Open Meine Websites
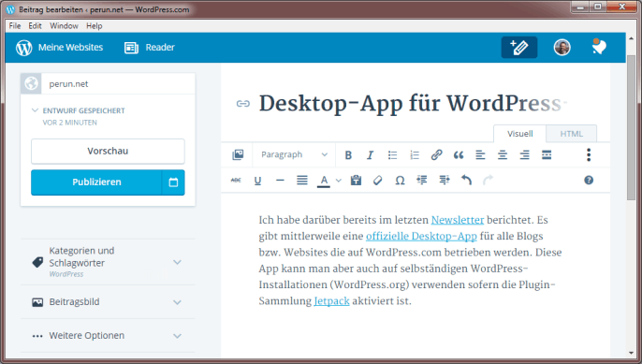The height and width of the screenshot is (364, 642). (x=59, y=48)
